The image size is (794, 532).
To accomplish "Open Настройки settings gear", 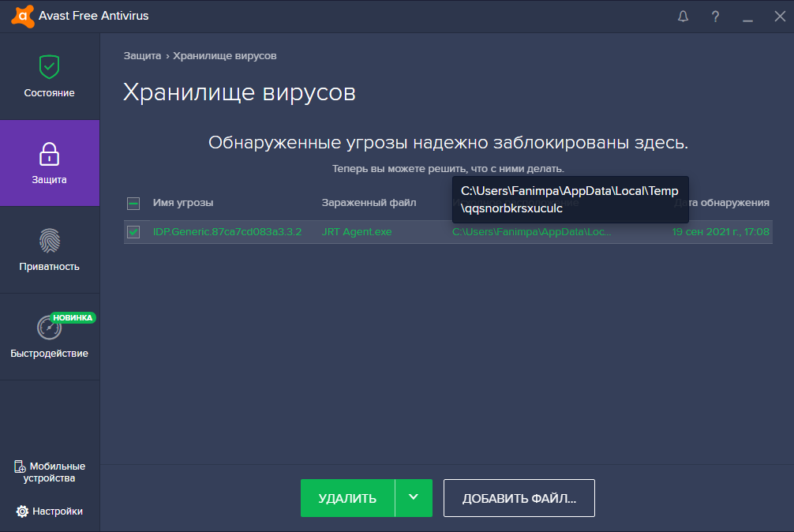I will 50,511.
